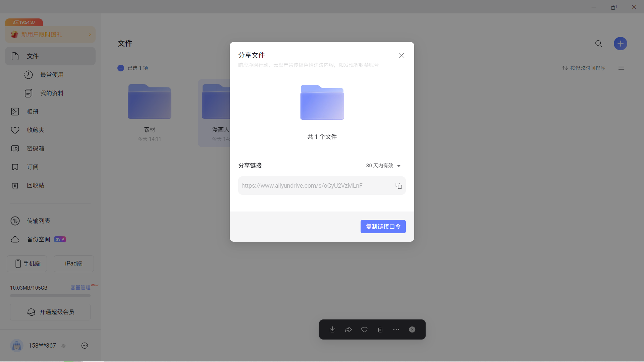Click the share arrow icon in toolbar
This screenshot has width=644, height=362.
pyautogui.click(x=348, y=329)
